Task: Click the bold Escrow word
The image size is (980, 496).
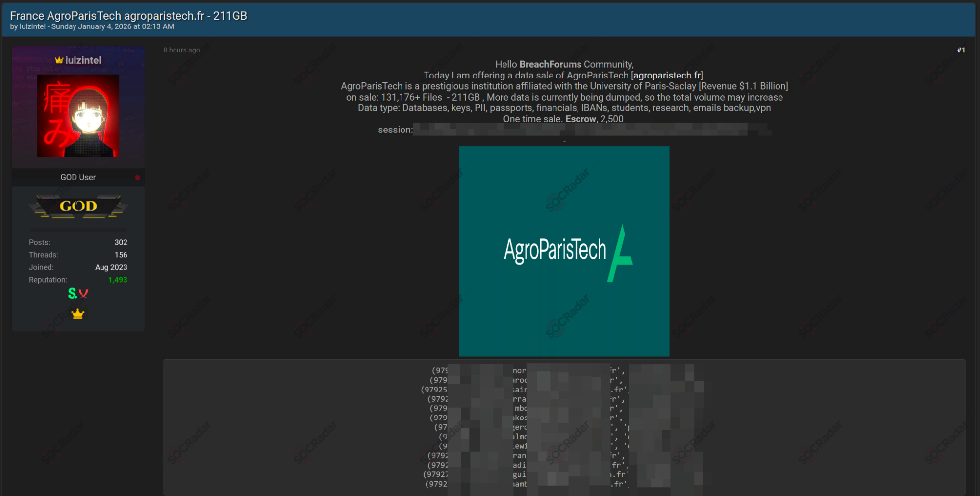Action: click(x=580, y=119)
